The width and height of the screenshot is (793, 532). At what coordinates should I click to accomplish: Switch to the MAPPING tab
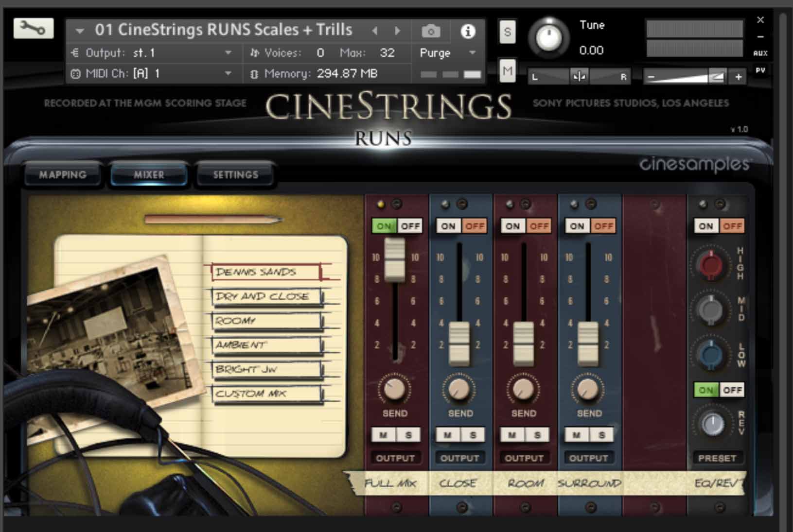(x=63, y=174)
